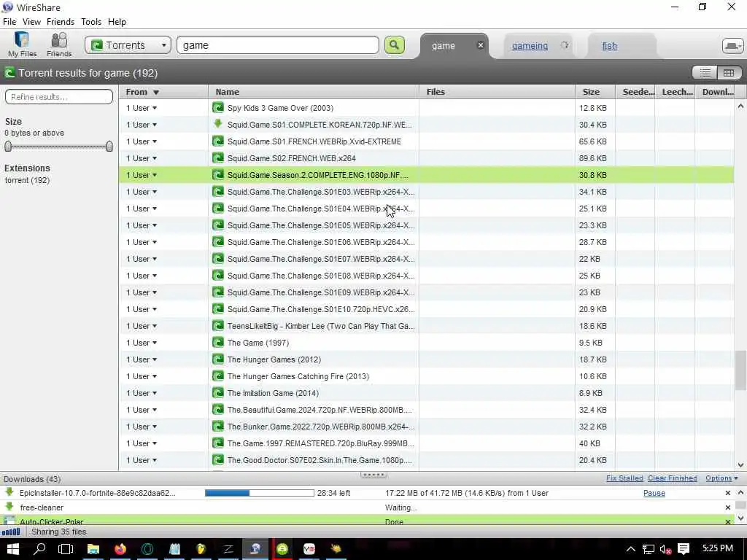Switch to list view of results
This screenshot has width=747, height=560.
coord(705,73)
